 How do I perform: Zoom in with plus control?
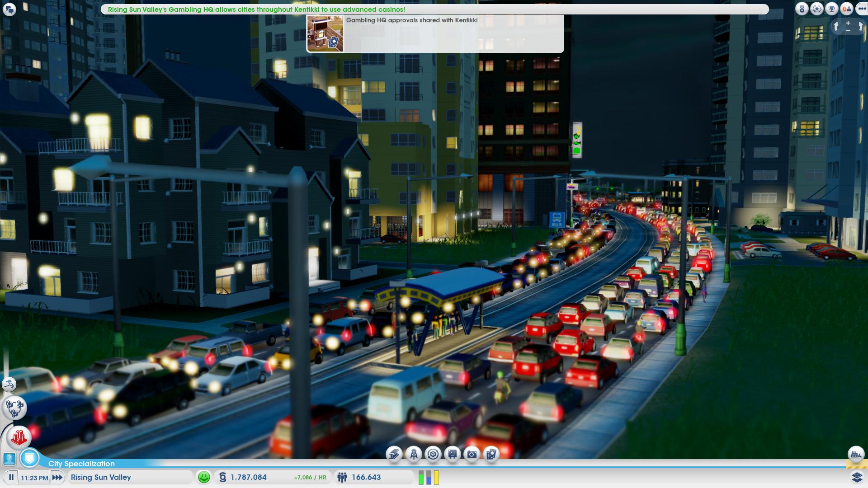(x=848, y=23)
